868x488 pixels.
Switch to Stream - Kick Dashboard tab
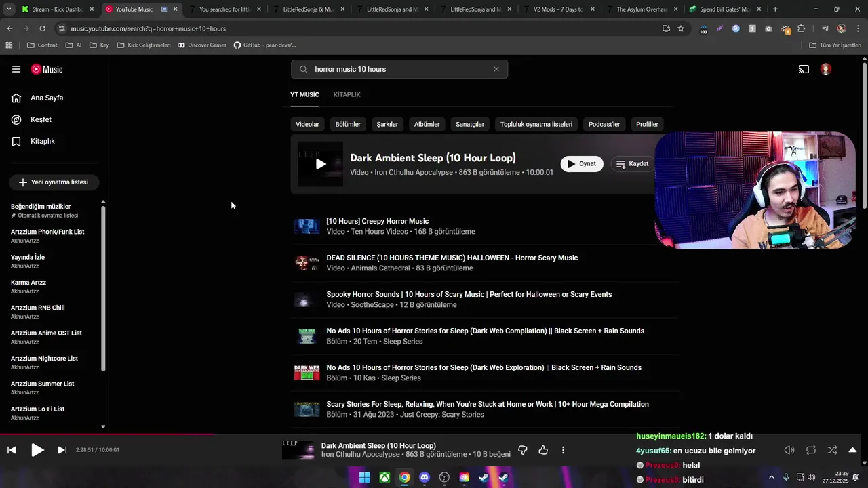coord(58,9)
